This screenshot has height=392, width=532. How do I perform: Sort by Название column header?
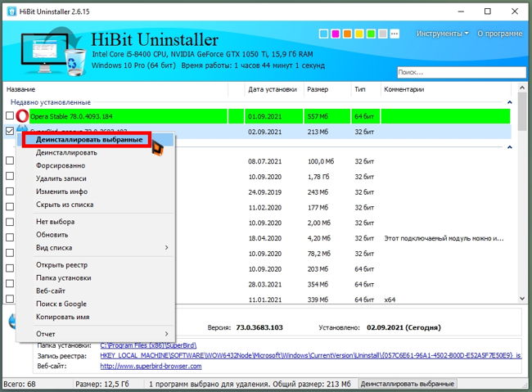click(x=116, y=89)
